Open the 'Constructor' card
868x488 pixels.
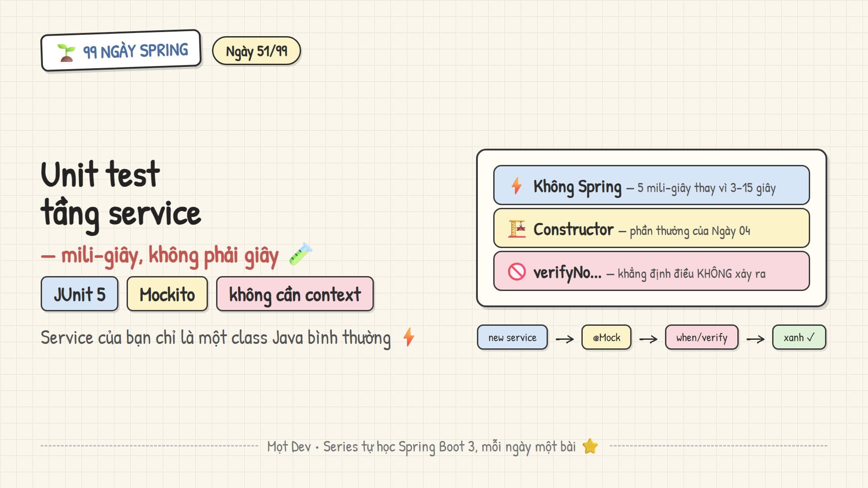point(651,228)
